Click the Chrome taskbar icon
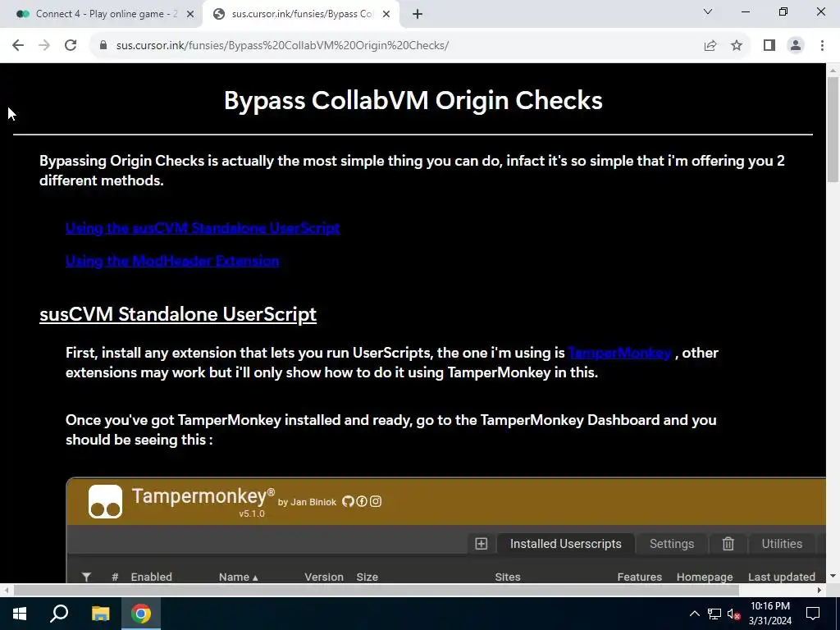Image resolution: width=840 pixels, height=630 pixels. (141, 614)
